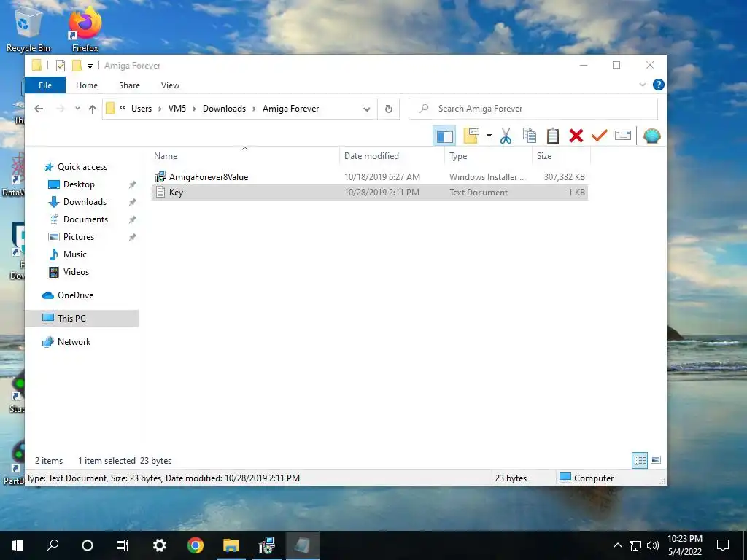Click the red X Delete icon
Image resolution: width=747 pixels, height=560 pixels.
point(576,136)
